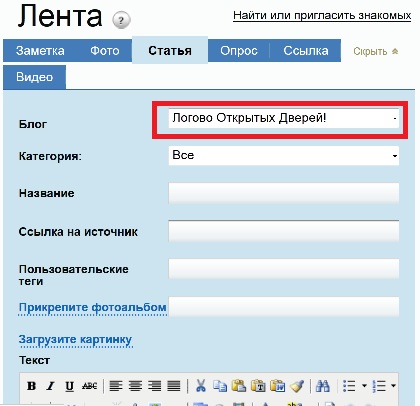Image resolution: width=420 pixels, height=406 pixels.
Task: Switch to the Заметка tab
Action: [x=40, y=51]
